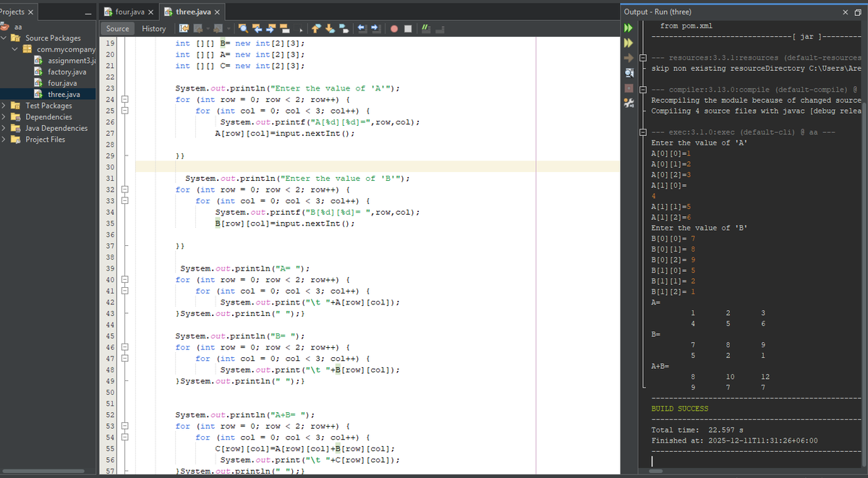The height and width of the screenshot is (478, 868).
Task: Click the editor Forward navigation icon
Action: 218,29
